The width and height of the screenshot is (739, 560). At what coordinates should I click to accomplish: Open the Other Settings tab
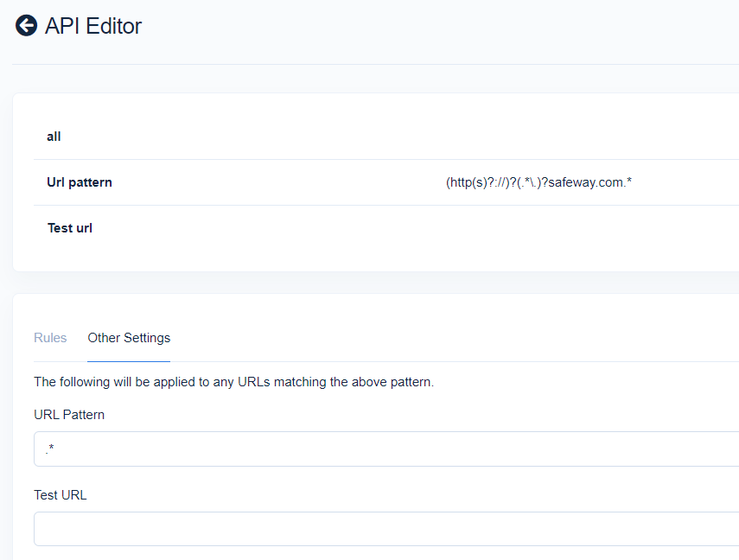click(129, 338)
